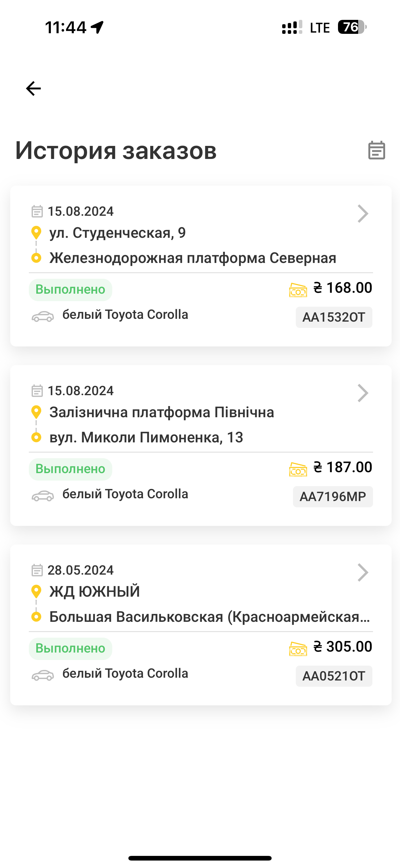
Task: Tap cash payment icon next to ₴ 187.00
Action: pos(298,469)
